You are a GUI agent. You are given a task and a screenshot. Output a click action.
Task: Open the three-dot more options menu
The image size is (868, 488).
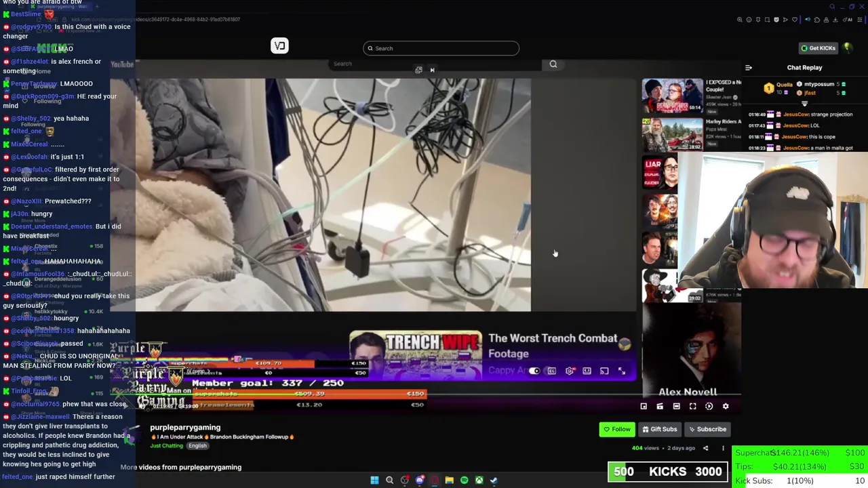(x=723, y=448)
